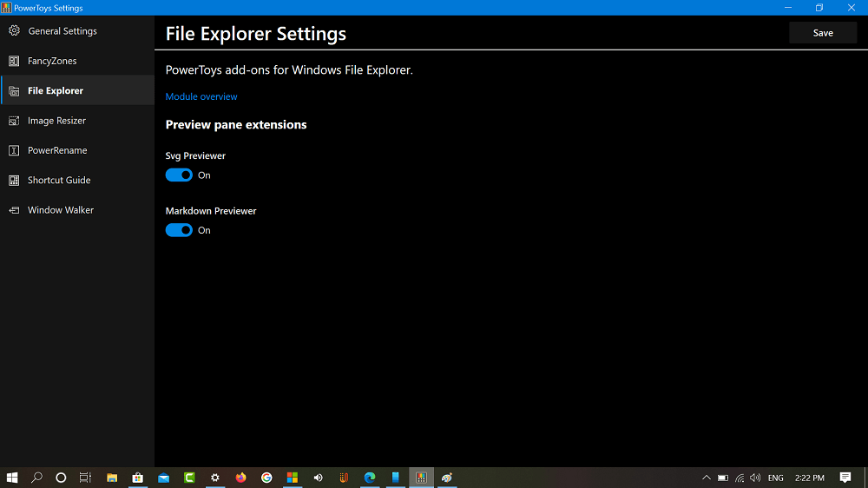Image resolution: width=868 pixels, height=488 pixels.
Task: Click the FancyZones layout icon
Action: [x=14, y=61]
